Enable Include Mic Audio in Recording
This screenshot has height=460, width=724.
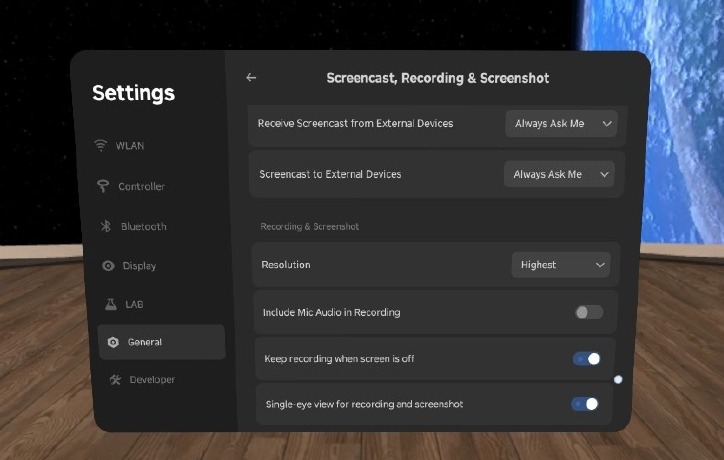589,312
